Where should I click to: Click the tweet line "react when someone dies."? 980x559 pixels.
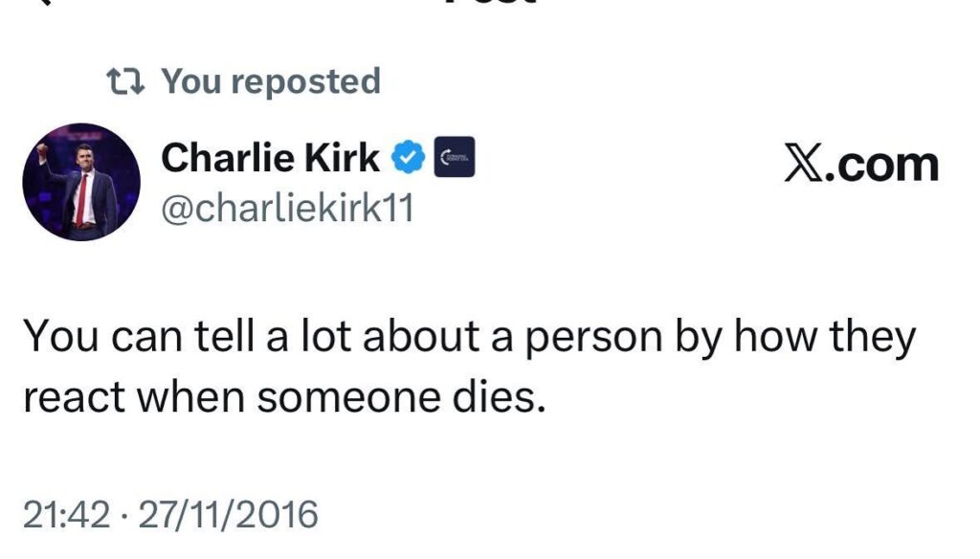(x=283, y=398)
